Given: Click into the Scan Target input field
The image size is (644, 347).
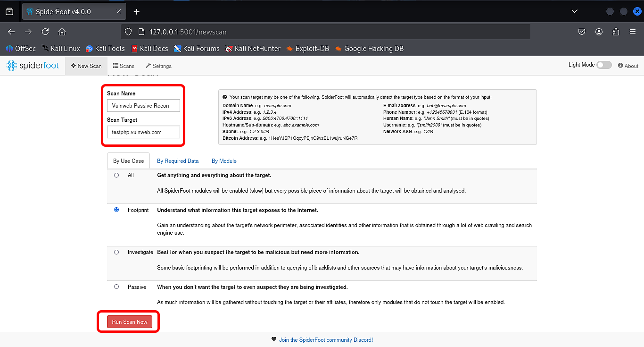Looking at the screenshot, I should (x=143, y=132).
